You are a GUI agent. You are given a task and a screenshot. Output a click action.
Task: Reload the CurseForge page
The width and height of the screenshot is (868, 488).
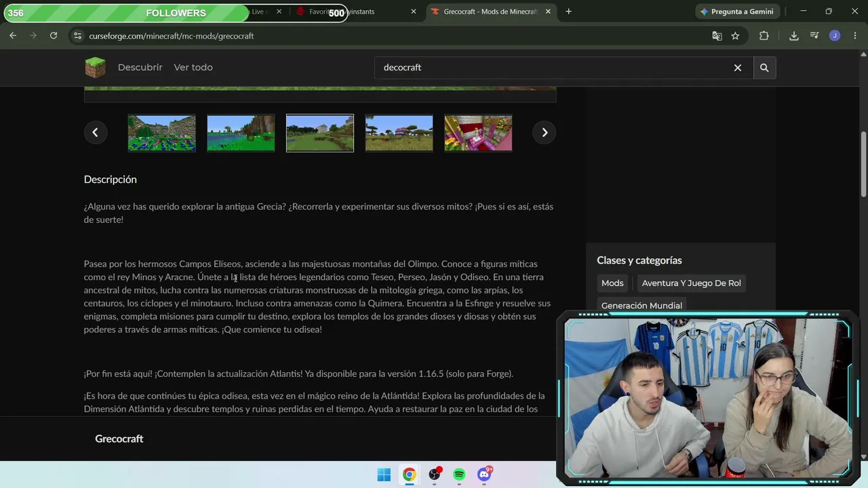54,36
